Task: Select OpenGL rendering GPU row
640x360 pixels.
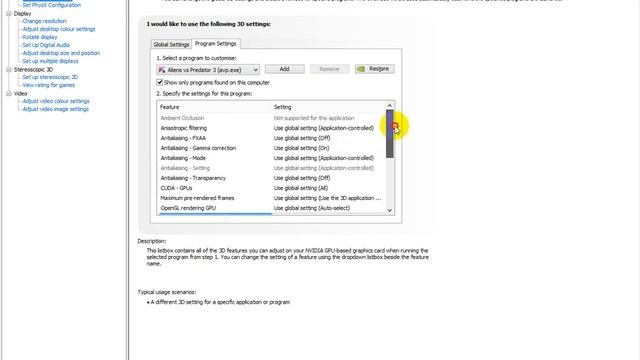Action: tap(271, 208)
